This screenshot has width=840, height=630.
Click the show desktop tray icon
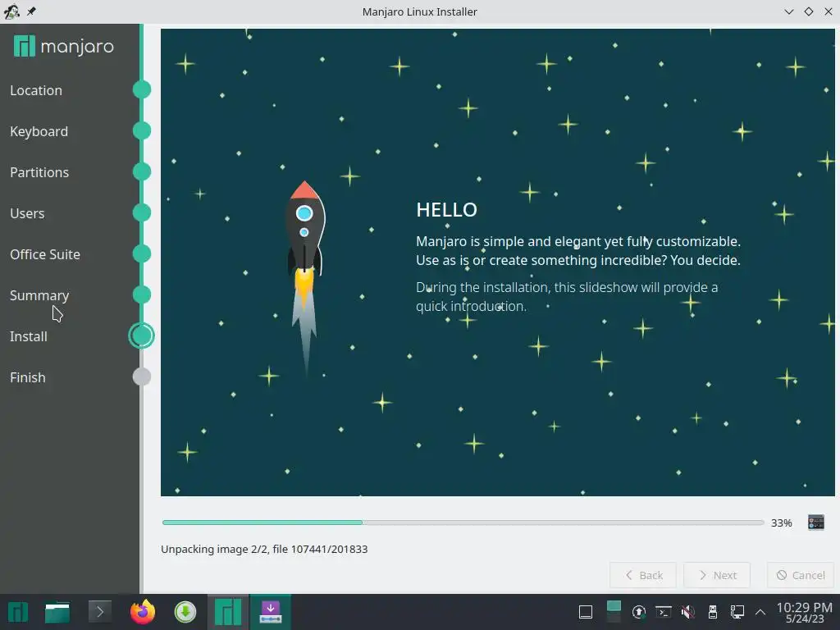pos(586,612)
